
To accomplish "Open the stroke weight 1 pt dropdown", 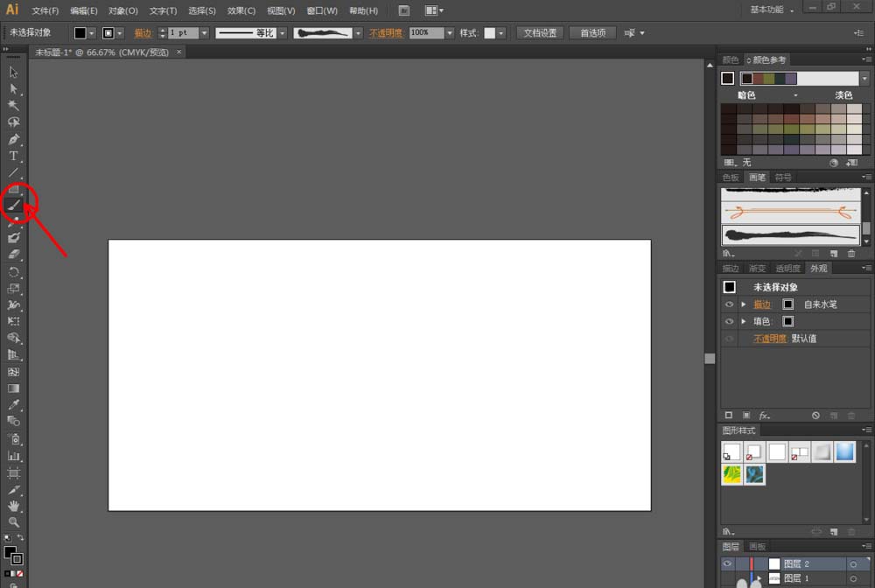I will [204, 33].
